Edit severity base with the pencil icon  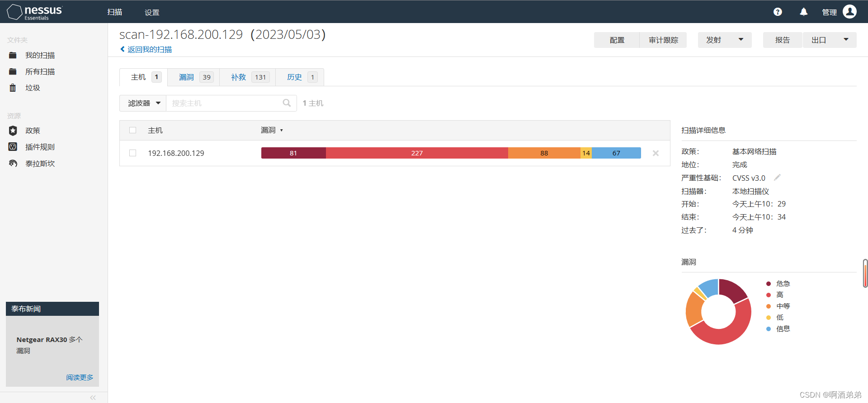pos(777,178)
